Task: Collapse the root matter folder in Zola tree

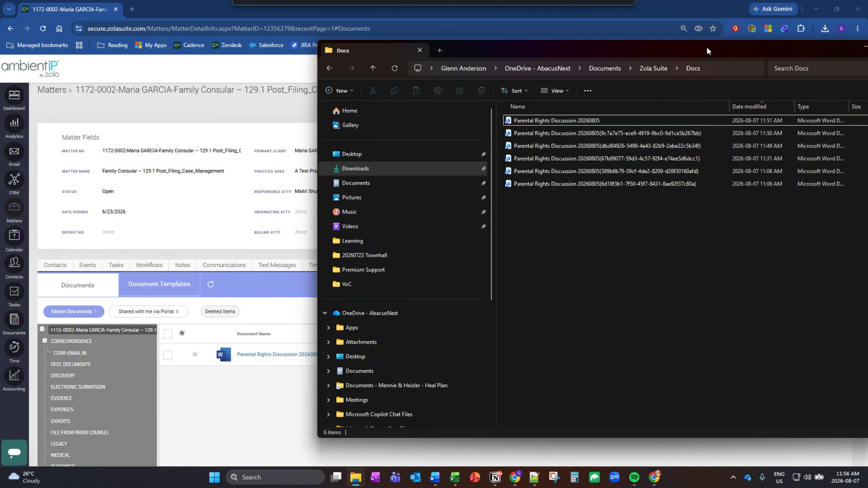Action: (42, 329)
